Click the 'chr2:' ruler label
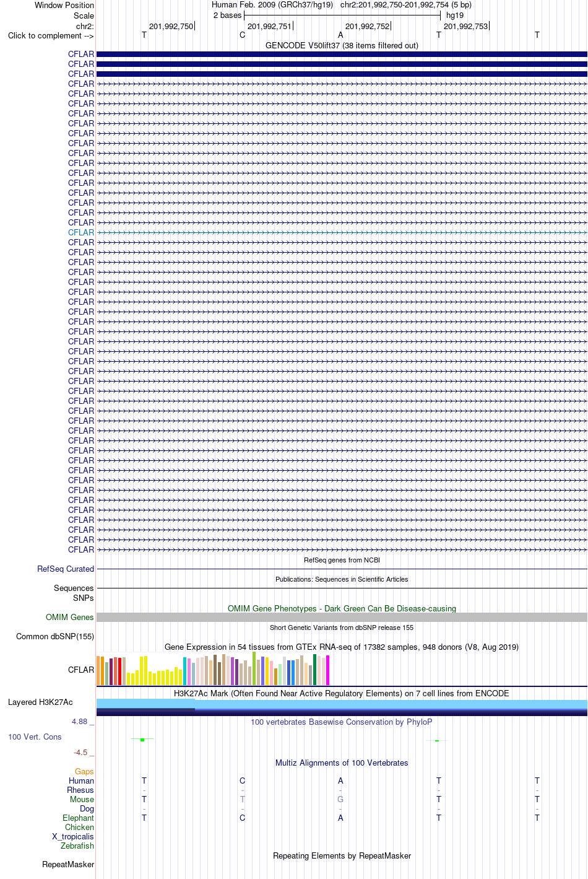 coord(85,26)
